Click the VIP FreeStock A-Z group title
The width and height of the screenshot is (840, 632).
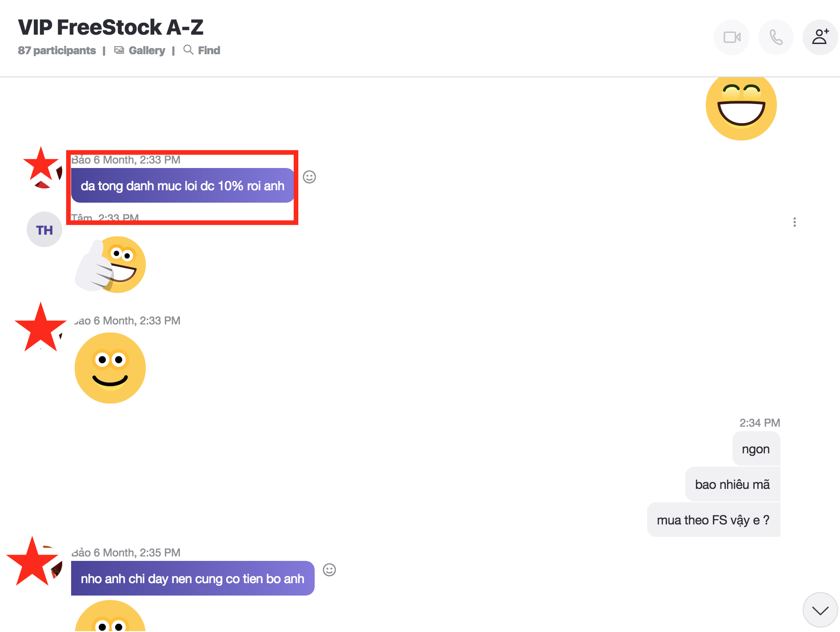[111, 28]
